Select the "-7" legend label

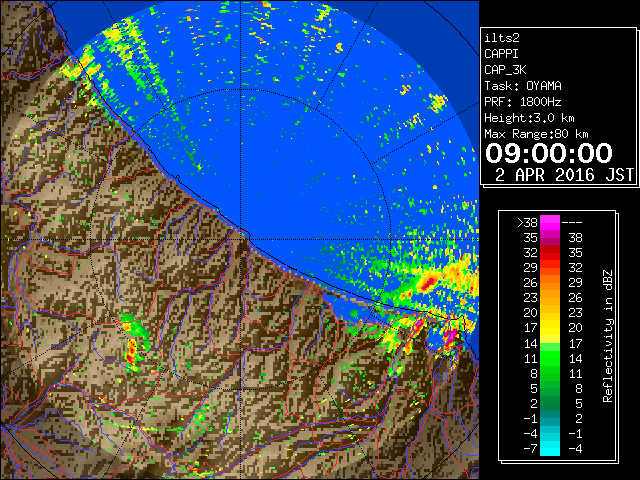(530, 449)
